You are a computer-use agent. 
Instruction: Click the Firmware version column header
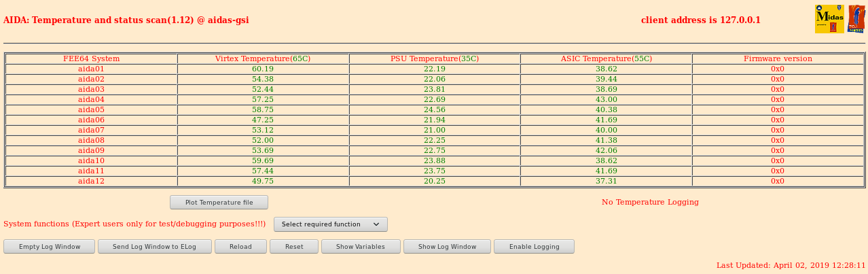tap(778, 58)
